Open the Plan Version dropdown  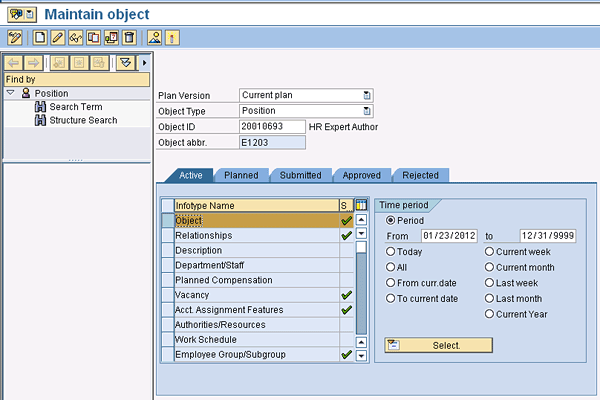(x=367, y=95)
